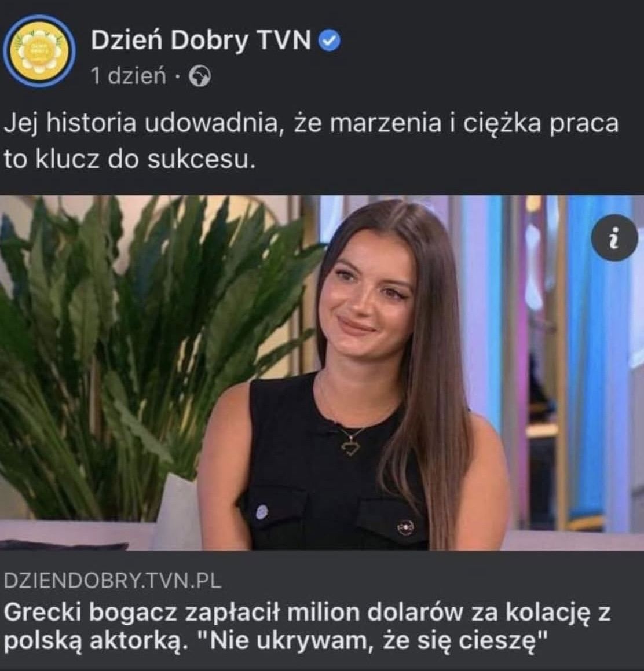This screenshot has height=671, width=644.
Task: Click the blue verified badge checkmark
Action: click(330, 41)
